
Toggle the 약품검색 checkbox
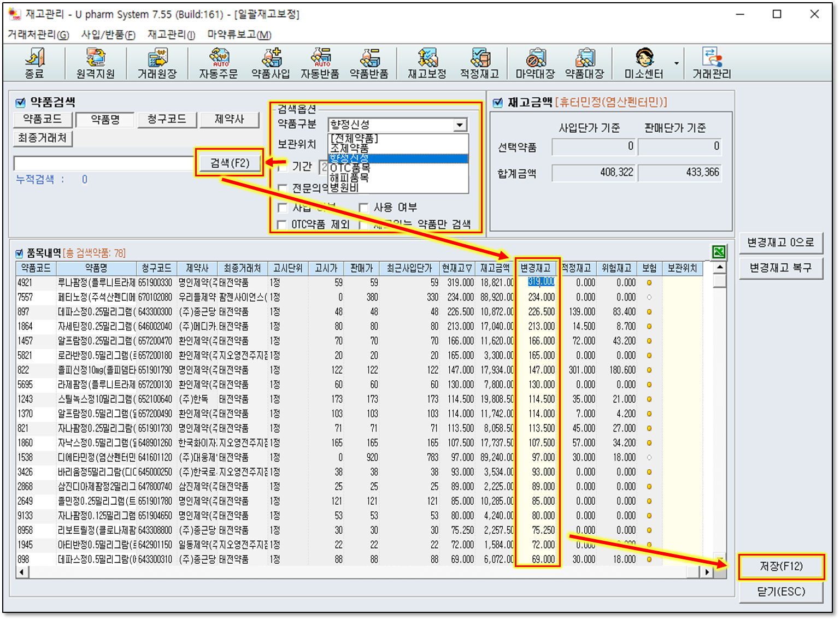21,103
